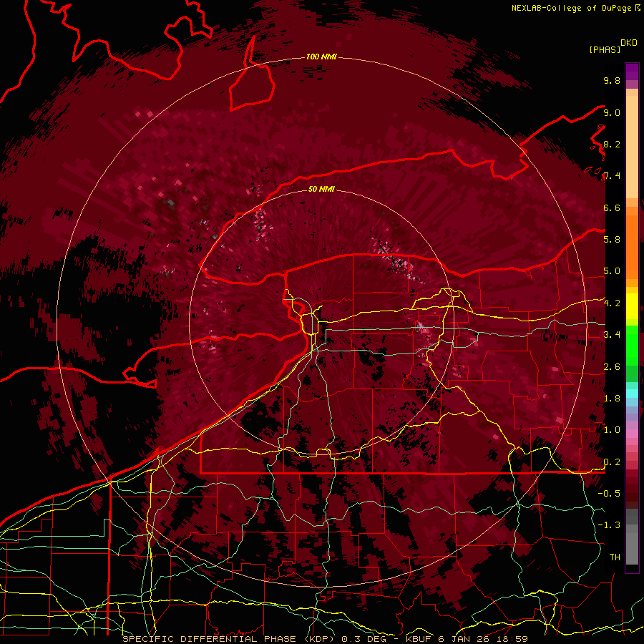Click the 5.0 value on the color scale
644x644 pixels.
tap(612, 271)
